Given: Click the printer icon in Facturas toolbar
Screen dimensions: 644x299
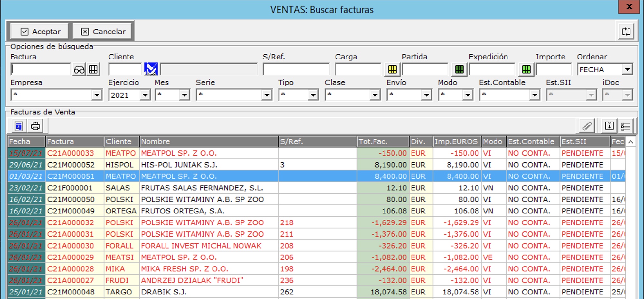Looking at the screenshot, I should tap(35, 126).
